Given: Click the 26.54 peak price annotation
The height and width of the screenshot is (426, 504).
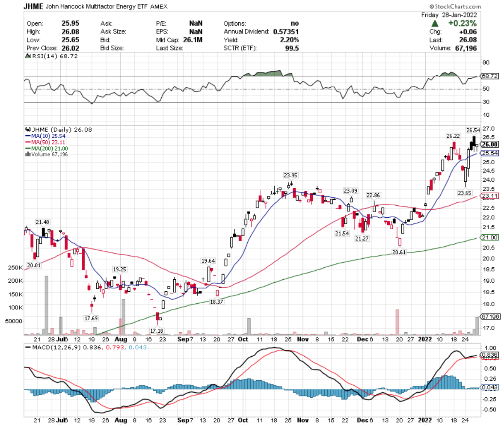Looking at the screenshot, I should click(x=473, y=130).
